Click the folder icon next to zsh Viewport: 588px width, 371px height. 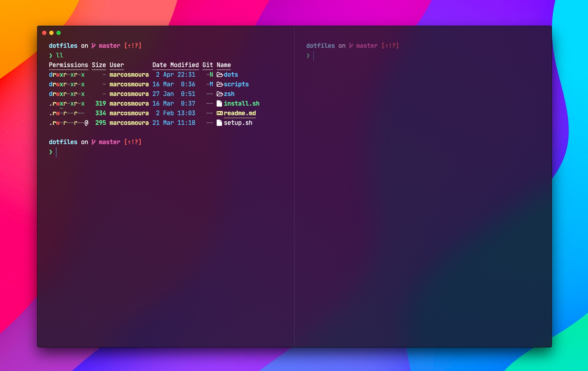point(220,94)
